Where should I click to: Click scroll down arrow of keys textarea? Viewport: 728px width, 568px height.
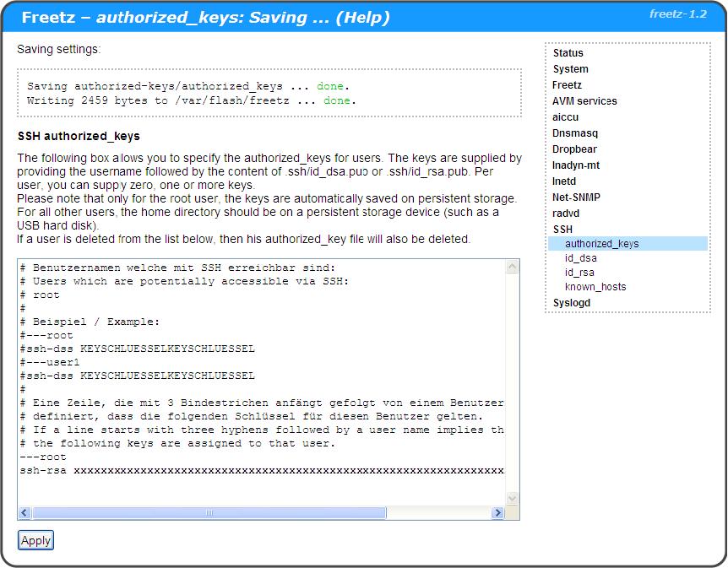pyautogui.click(x=512, y=499)
